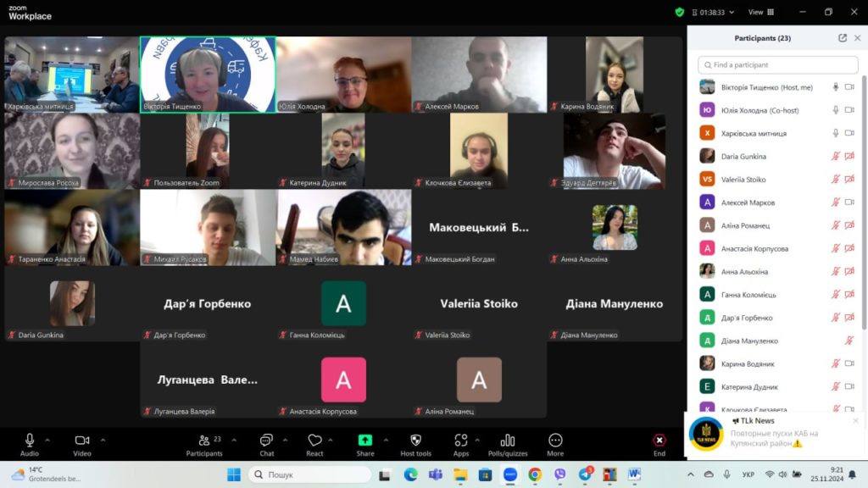
Task: Click Анна Альохіна avatar in participants list
Action: pyautogui.click(x=707, y=271)
